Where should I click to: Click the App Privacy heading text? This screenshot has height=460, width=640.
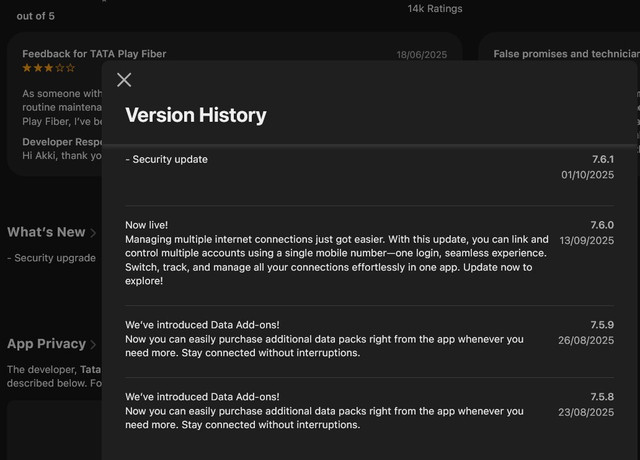tap(46, 344)
